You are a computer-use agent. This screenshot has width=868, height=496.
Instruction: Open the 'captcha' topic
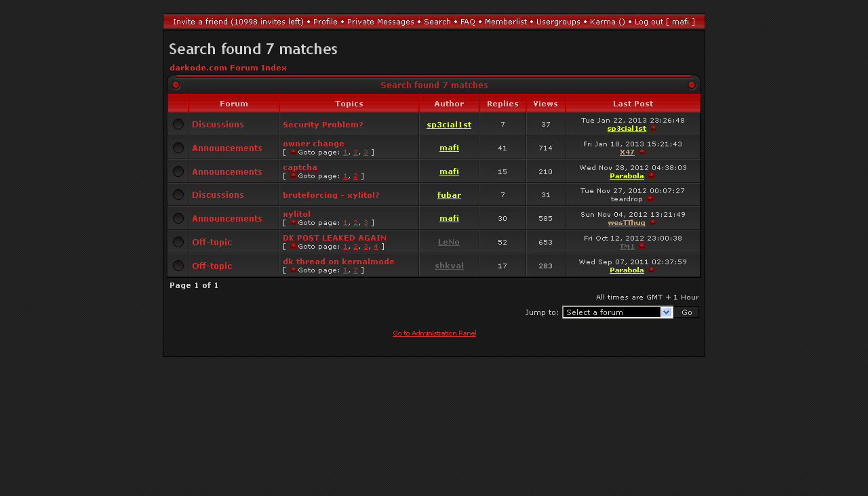pyautogui.click(x=300, y=167)
